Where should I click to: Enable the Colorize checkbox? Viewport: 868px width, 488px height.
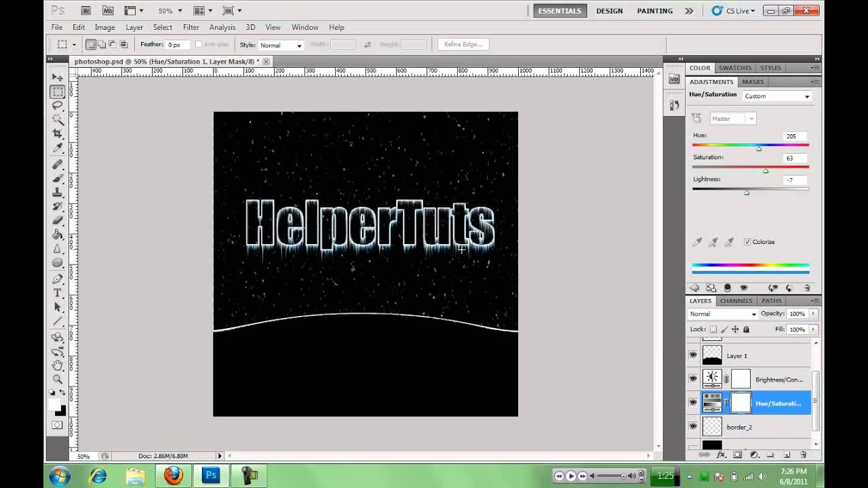coord(747,242)
